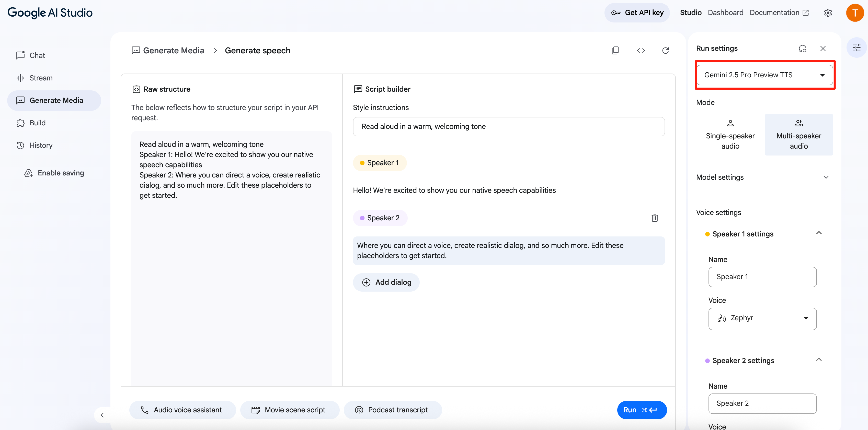Click the reset run settings icon
The image size is (868, 430).
coord(802,49)
